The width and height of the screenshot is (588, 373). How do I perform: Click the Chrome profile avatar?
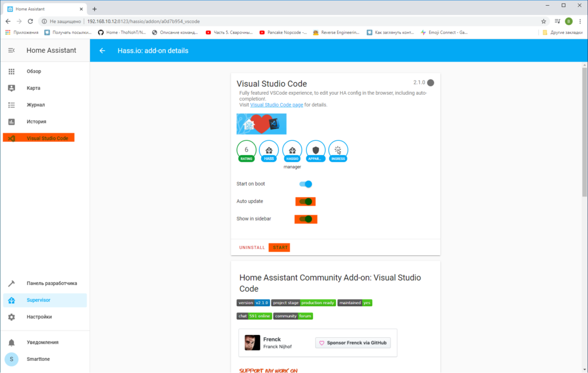[x=569, y=21]
